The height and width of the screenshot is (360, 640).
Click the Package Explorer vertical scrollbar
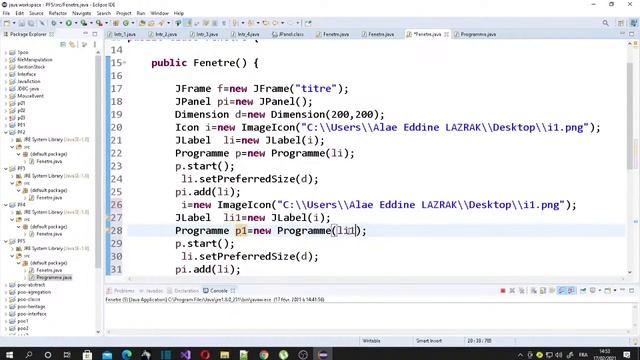(x=98, y=161)
